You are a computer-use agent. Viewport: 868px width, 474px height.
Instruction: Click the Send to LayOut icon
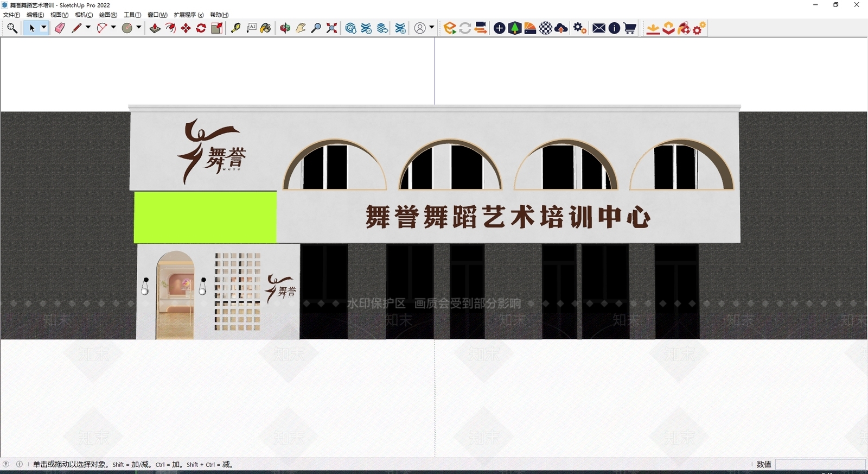click(x=382, y=28)
